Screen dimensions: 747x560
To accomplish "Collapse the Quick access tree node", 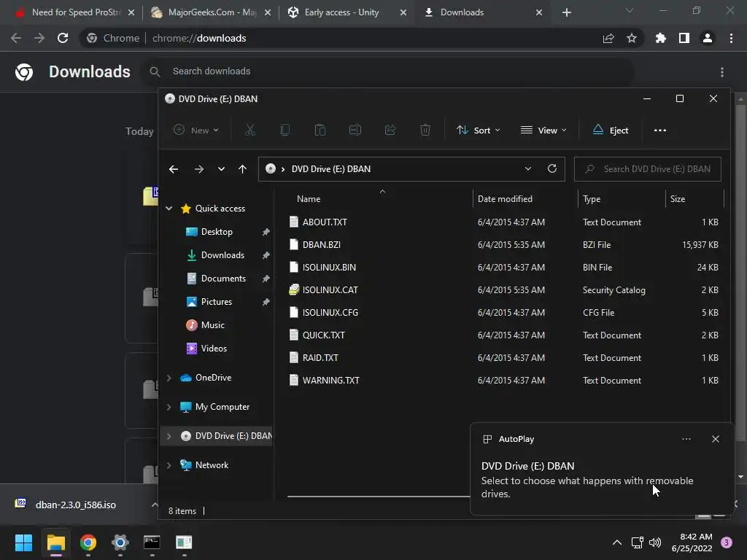I will 169,209.
